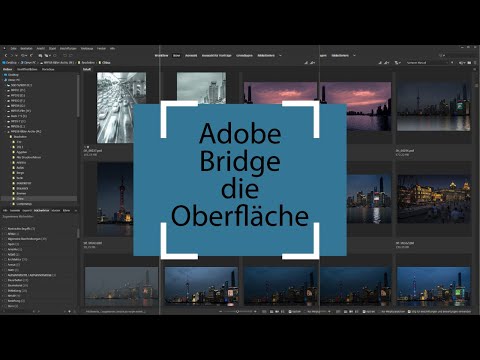Open the Datei menu

click(x=13, y=49)
